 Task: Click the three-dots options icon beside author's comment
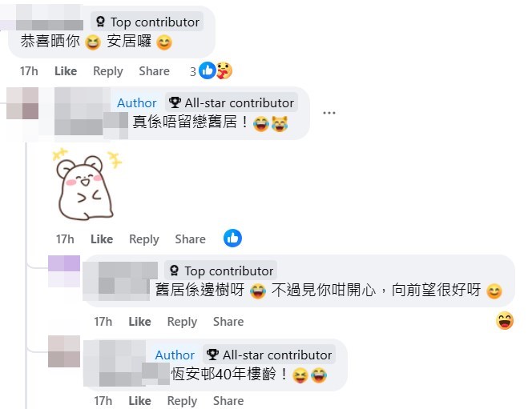point(328,113)
